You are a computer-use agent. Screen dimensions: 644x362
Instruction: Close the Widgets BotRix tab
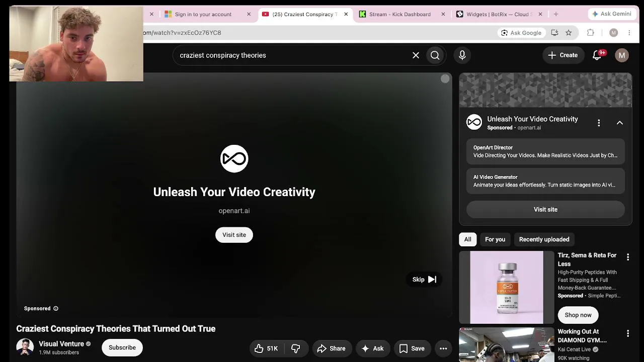pyautogui.click(x=540, y=14)
